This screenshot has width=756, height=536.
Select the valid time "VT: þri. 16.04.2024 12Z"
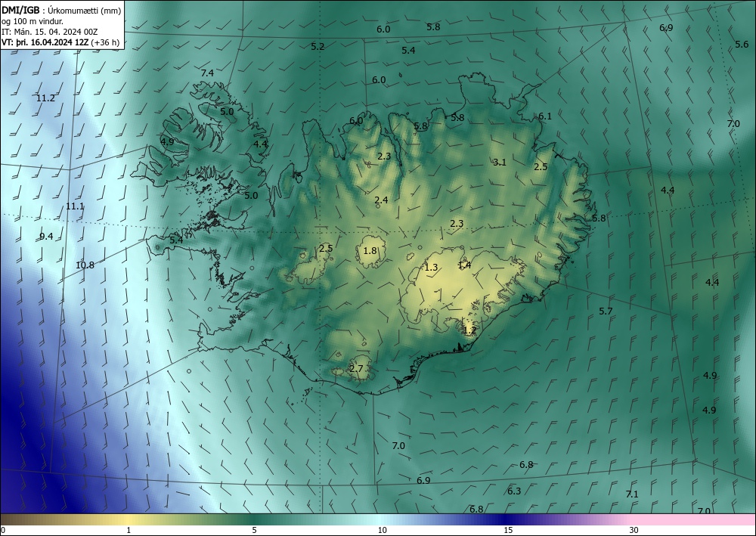pos(45,42)
